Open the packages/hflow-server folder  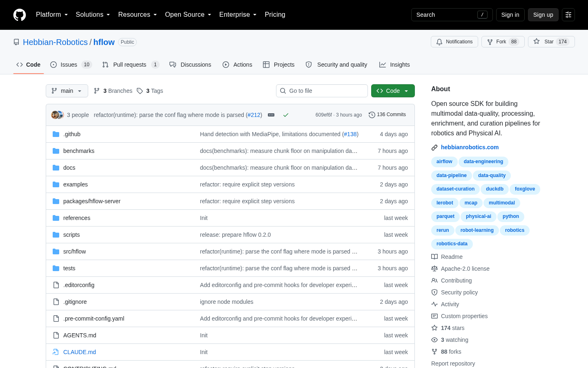pos(92,201)
